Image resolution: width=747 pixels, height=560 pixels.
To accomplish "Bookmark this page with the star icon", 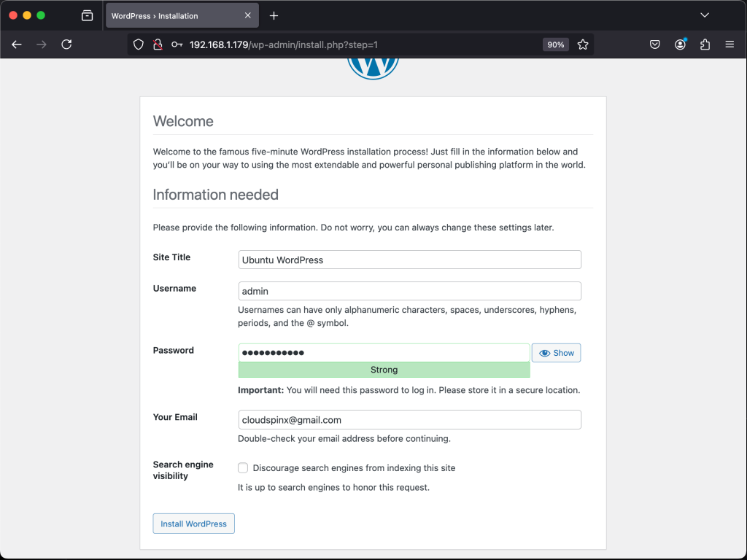I will pyautogui.click(x=583, y=44).
